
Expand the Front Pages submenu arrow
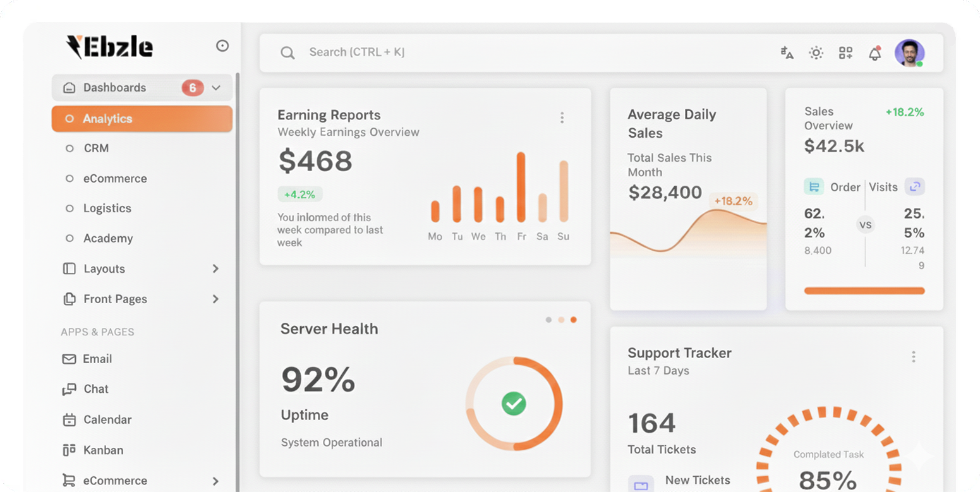click(x=215, y=299)
